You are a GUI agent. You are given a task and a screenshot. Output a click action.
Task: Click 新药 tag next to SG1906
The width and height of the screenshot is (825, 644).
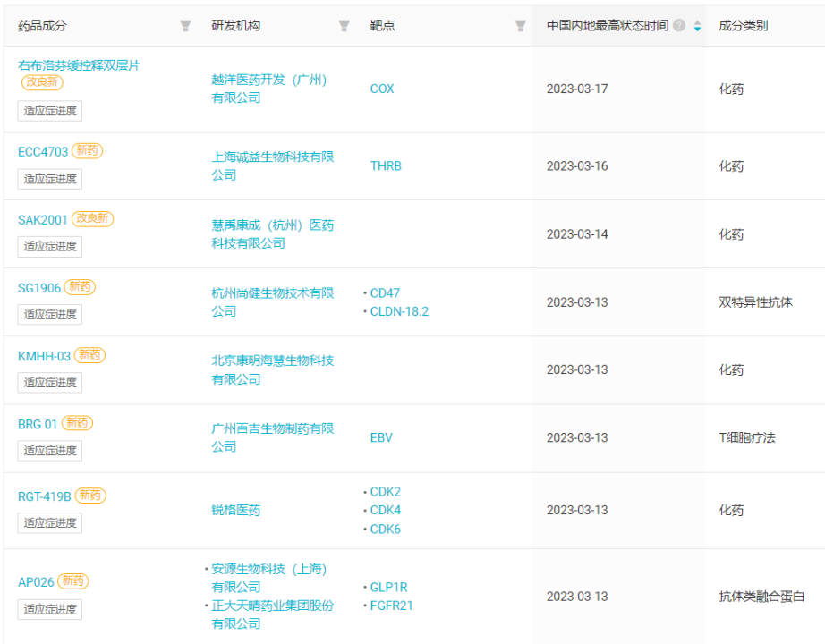(x=80, y=287)
